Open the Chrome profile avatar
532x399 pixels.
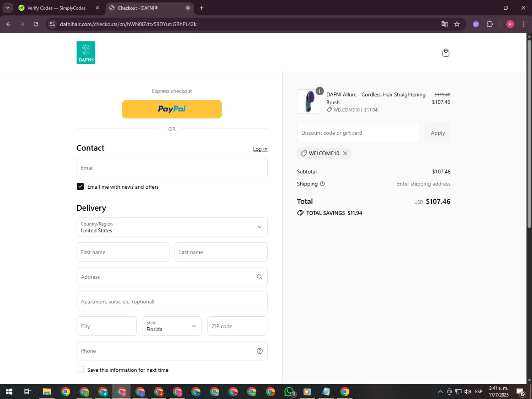(510, 24)
